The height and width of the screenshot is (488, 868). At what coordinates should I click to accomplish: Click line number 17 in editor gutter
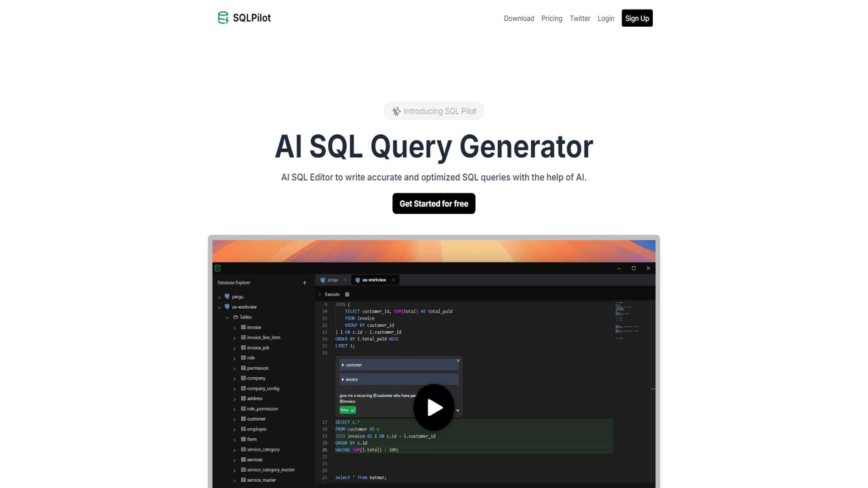click(x=325, y=422)
